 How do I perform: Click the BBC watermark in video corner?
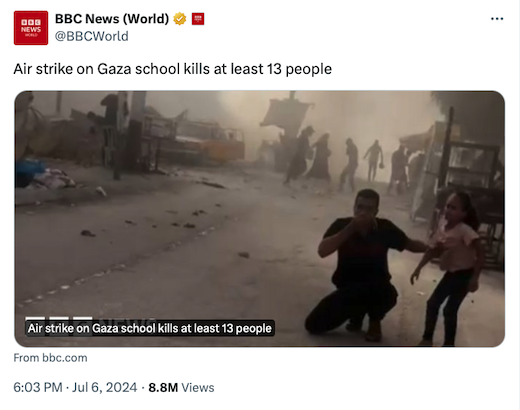[59, 319]
